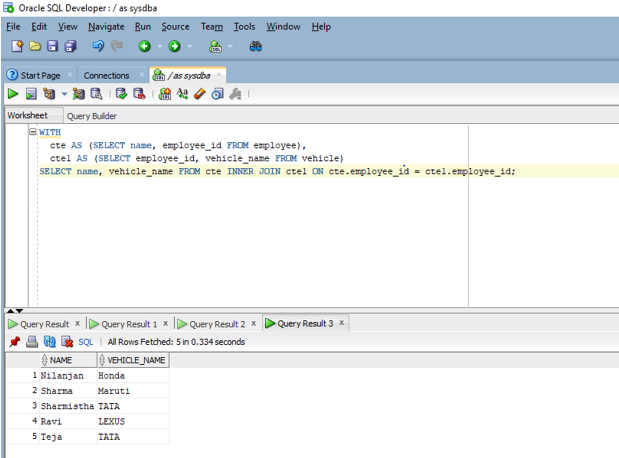Close the Start Page tab
Screen dimensions: 619x458
tap(69, 74)
